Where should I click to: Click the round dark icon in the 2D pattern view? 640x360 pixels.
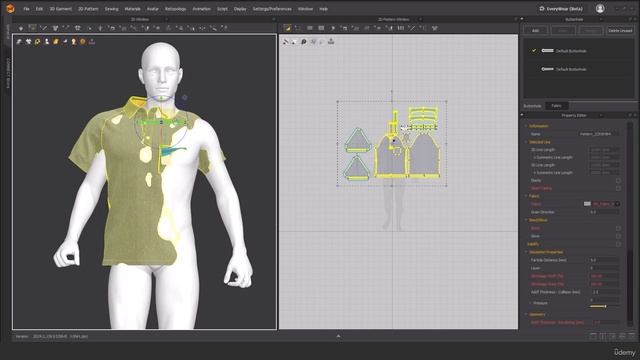point(304,42)
